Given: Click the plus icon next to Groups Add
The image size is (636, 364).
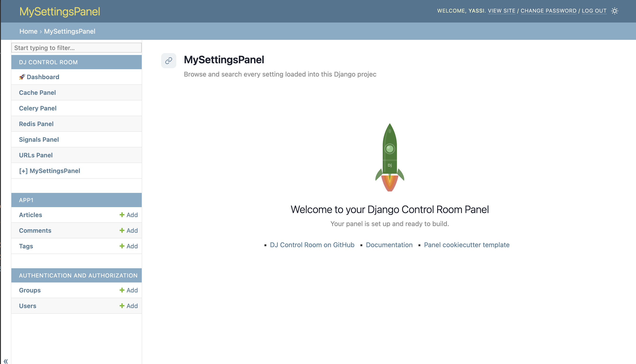Looking at the screenshot, I should pyautogui.click(x=122, y=290).
